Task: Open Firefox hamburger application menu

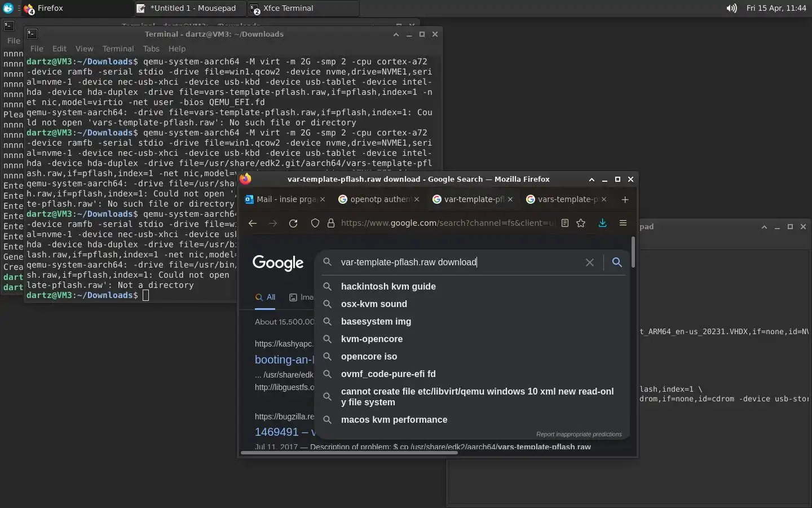Action: coord(623,223)
